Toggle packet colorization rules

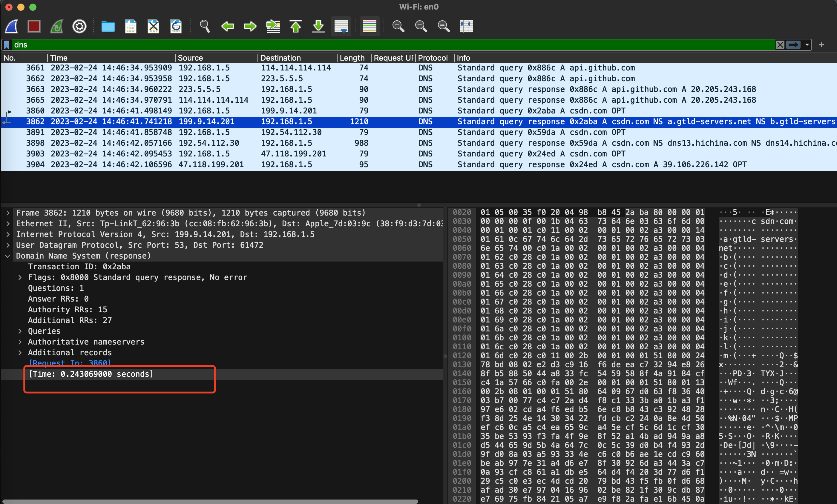370,26
